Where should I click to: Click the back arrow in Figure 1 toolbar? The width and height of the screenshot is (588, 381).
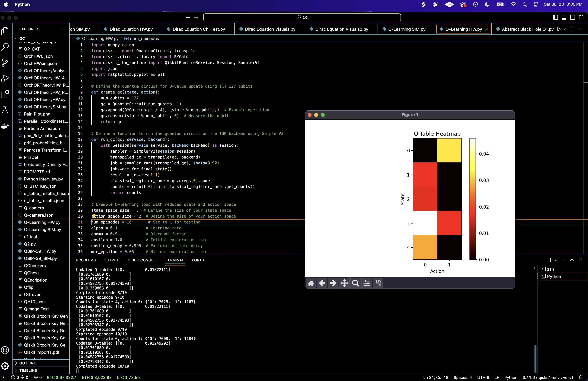click(322, 283)
